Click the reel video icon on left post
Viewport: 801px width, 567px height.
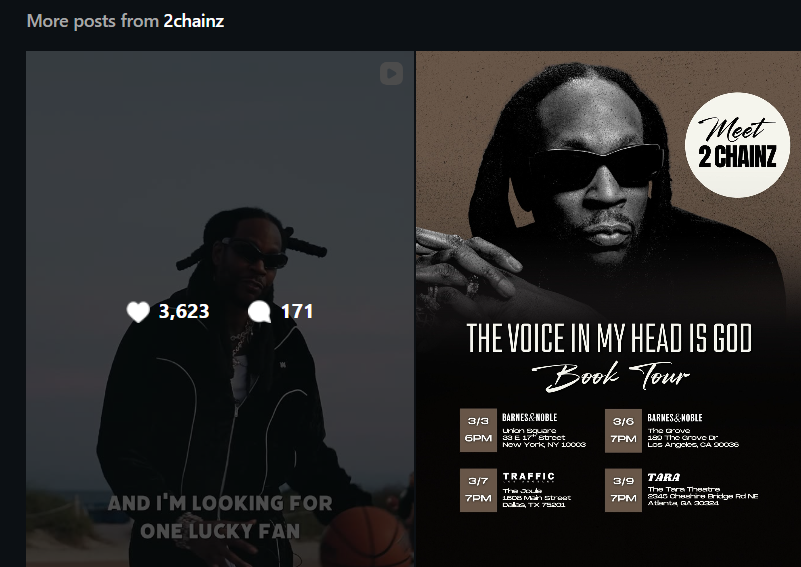coord(391,74)
